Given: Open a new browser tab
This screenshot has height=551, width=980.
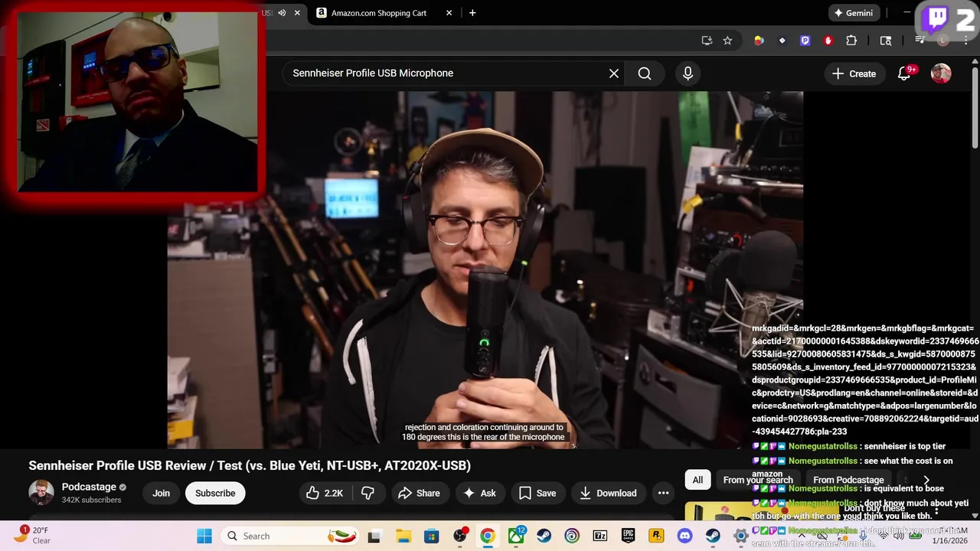Looking at the screenshot, I should click(472, 13).
